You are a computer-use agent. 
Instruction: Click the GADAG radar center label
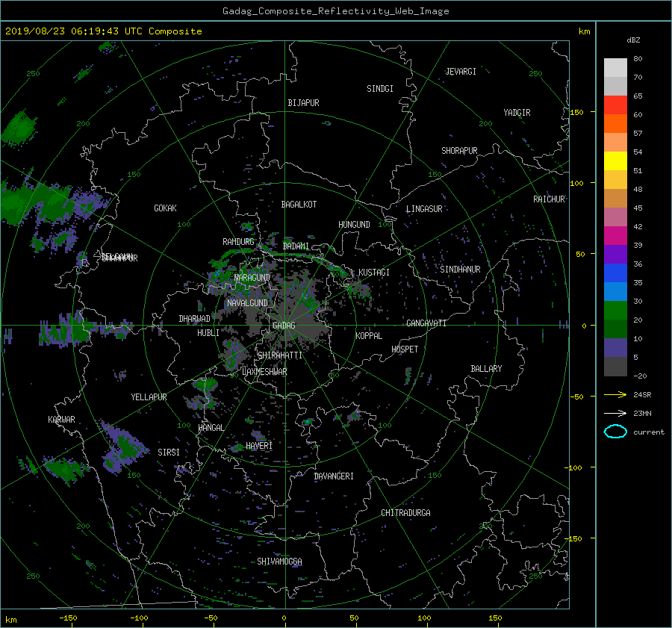point(284,326)
